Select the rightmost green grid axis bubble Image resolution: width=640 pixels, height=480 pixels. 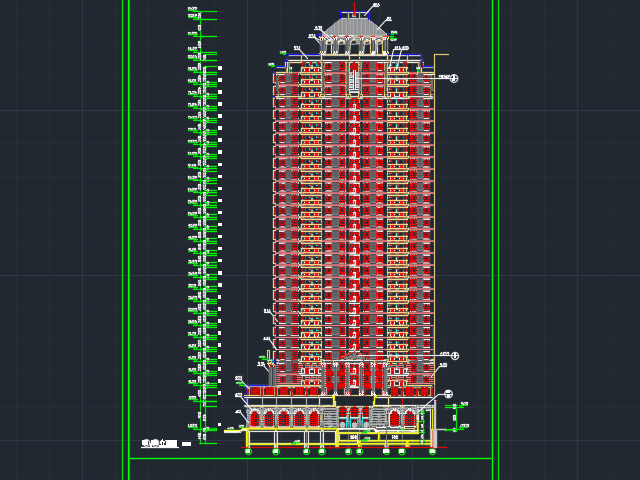[x=432, y=452]
